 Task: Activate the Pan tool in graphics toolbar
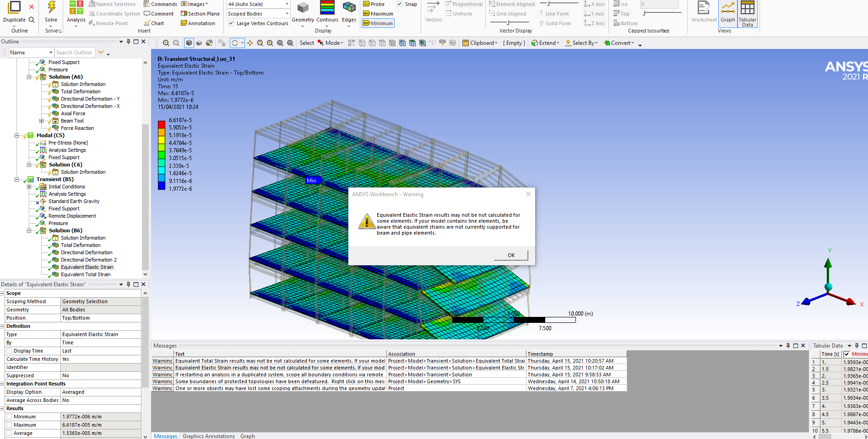click(250, 43)
